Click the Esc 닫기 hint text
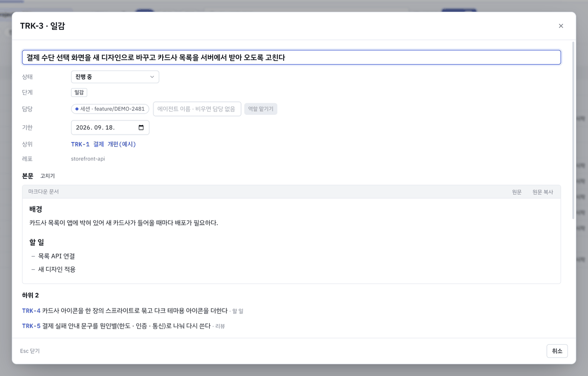 (30, 351)
